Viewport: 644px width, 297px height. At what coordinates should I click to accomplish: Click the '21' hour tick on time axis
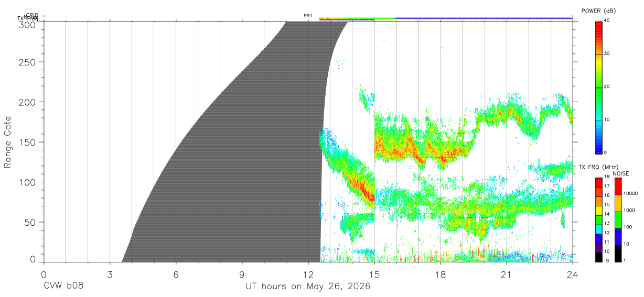click(x=507, y=274)
